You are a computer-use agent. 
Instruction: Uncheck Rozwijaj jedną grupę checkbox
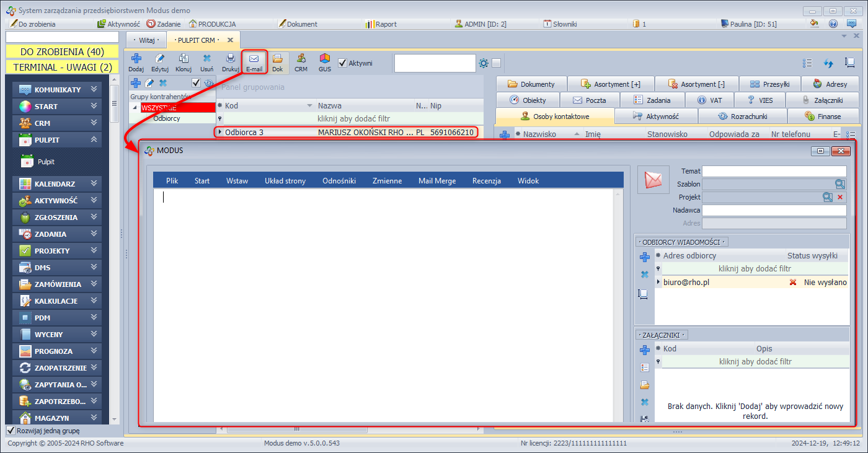click(11, 431)
